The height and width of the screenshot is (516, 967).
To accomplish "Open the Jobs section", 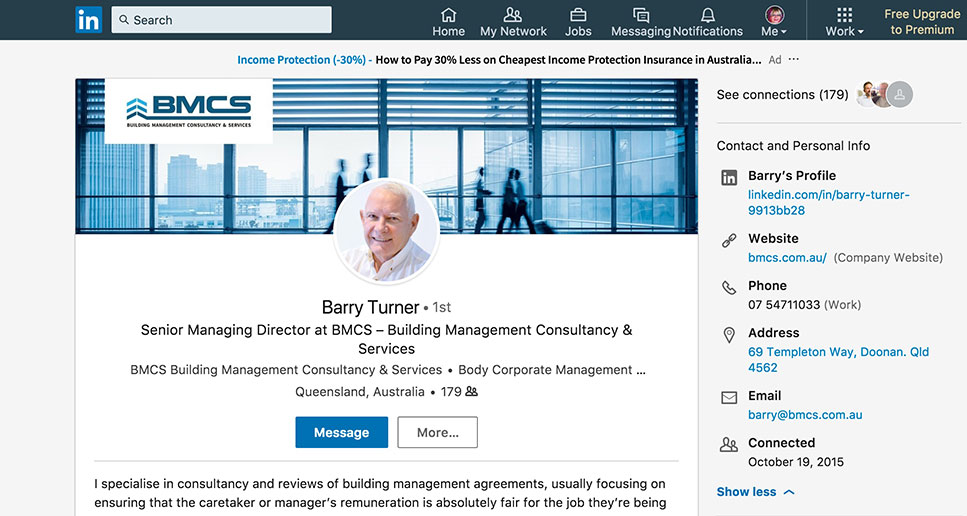I will [x=578, y=22].
